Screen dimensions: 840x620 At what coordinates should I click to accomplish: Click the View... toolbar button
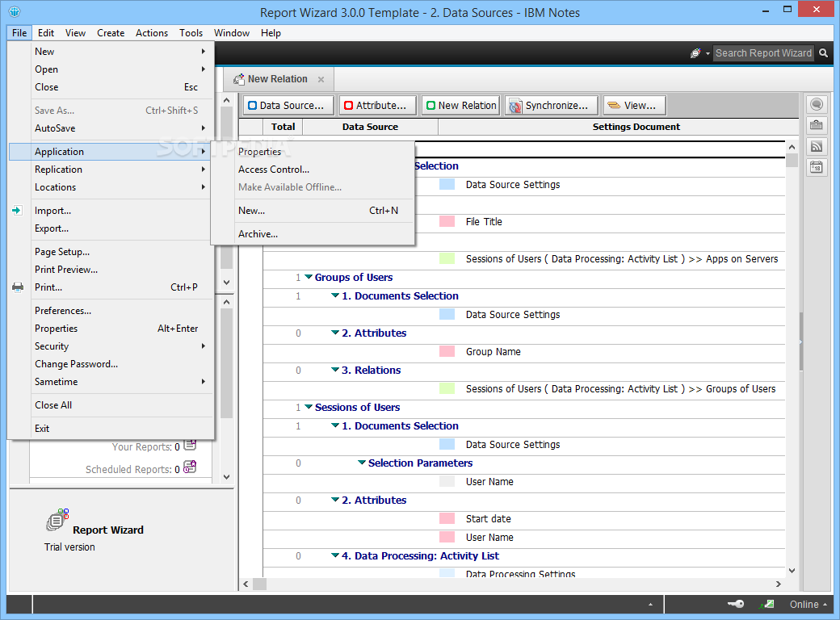pos(635,106)
